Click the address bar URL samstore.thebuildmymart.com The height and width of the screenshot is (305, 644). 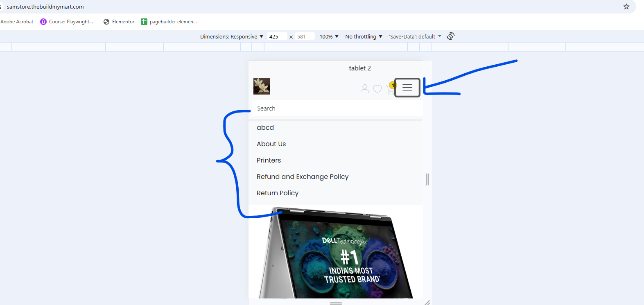[x=45, y=7]
